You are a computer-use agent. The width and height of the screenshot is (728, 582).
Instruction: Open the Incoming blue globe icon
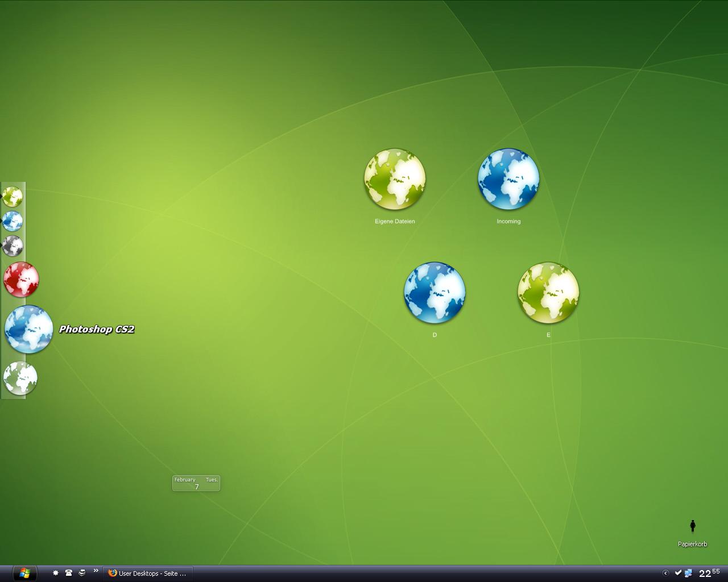(508, 179)
